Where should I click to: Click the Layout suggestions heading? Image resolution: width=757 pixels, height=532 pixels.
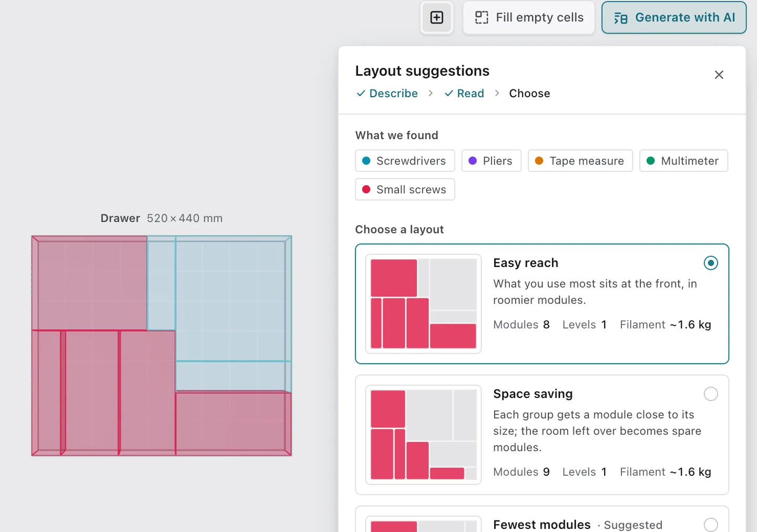pos(422,71)
